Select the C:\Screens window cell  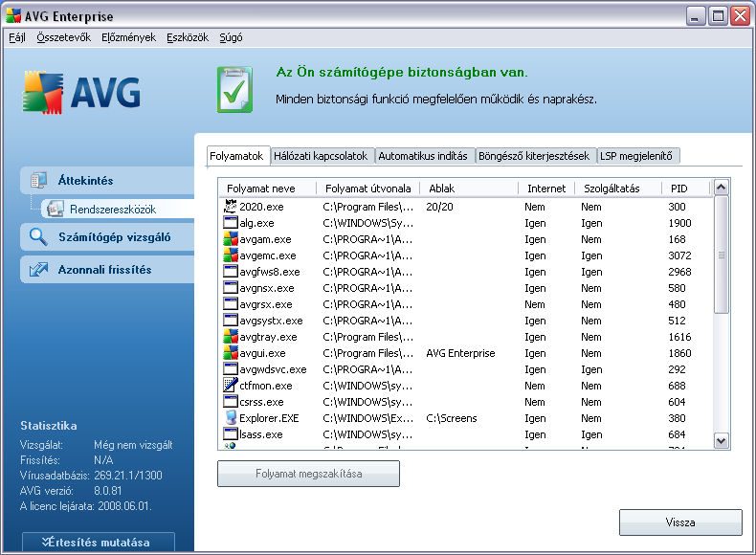pyautogui.click(x=452, y=418)
